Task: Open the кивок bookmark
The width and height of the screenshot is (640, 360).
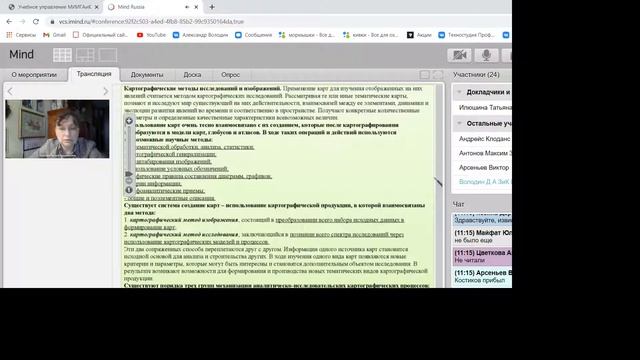Action: click(371, 35)
